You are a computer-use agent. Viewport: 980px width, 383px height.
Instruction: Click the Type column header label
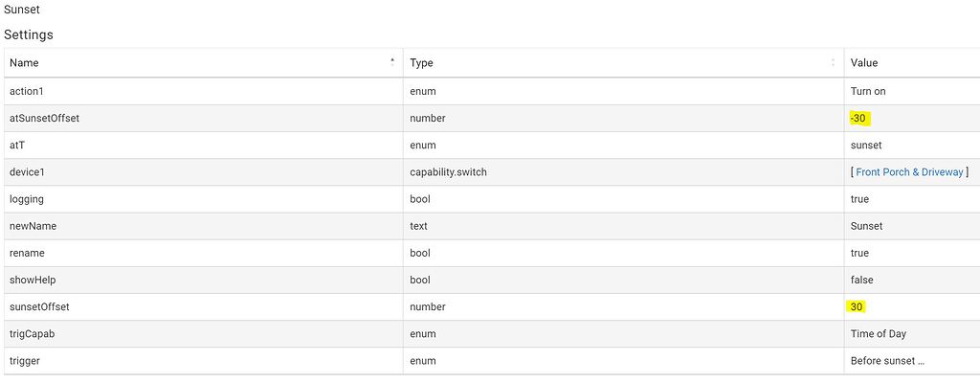point(422,62)
